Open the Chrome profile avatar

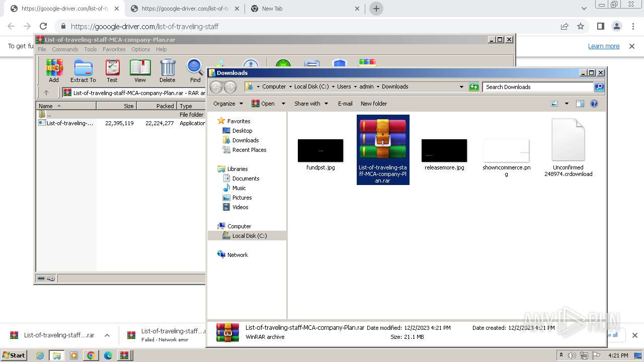click(x=617, y=26)
